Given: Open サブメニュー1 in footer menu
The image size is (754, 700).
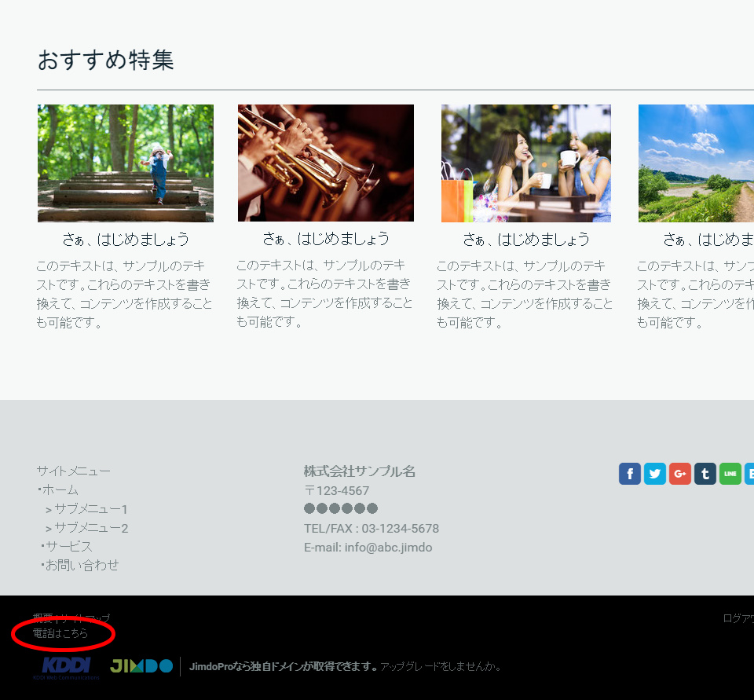Looking at the screenshot, I should coord(90,508).
